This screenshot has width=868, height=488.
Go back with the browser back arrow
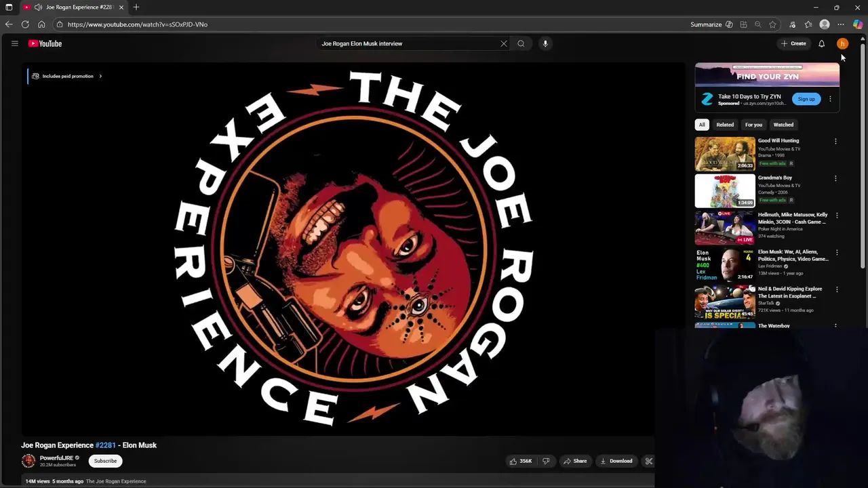click(9, 24)
